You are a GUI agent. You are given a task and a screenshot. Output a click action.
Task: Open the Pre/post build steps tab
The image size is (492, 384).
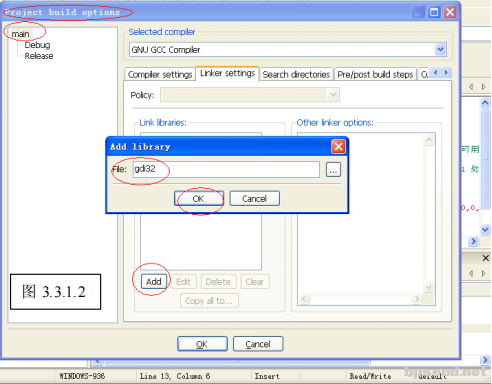(375, 74)
